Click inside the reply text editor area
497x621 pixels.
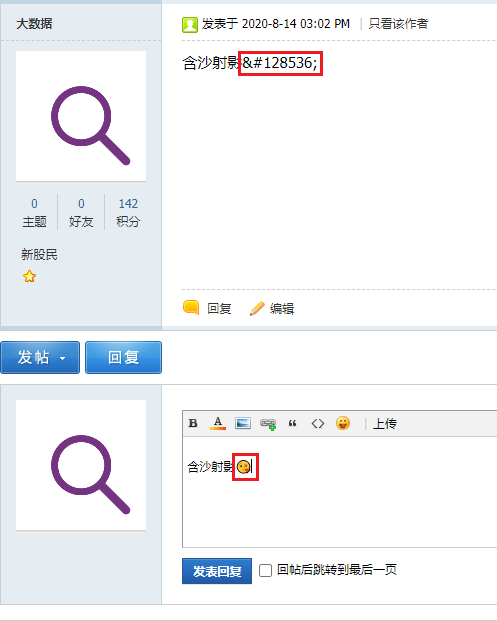coord(339,492)
